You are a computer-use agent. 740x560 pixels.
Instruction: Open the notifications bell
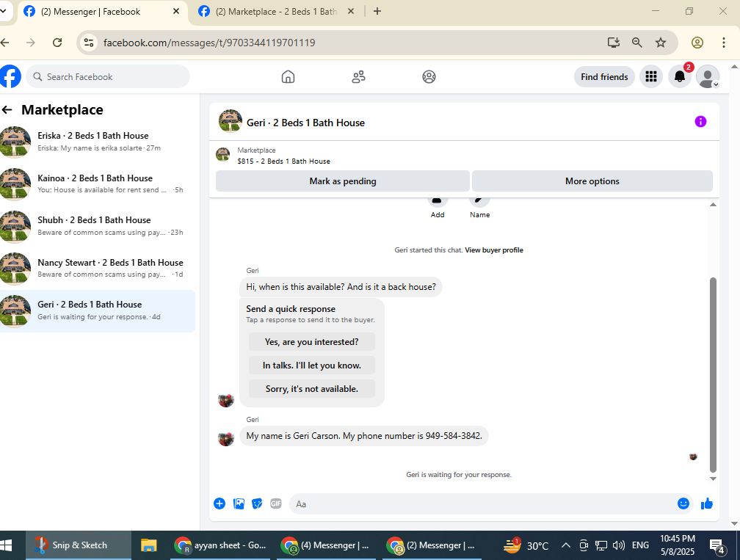pyautogui.click(x=680, y=76)
